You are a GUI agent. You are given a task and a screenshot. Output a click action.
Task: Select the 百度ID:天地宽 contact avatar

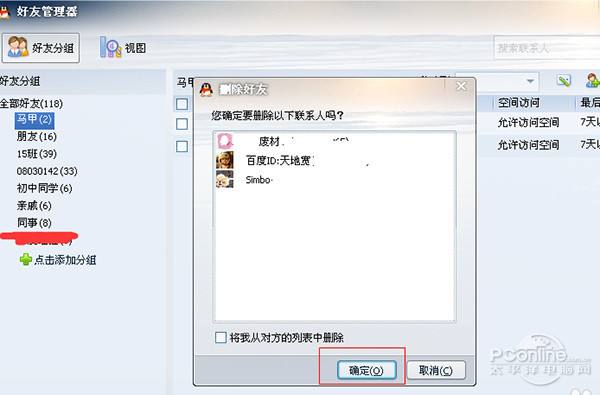[x=225, y=160]
